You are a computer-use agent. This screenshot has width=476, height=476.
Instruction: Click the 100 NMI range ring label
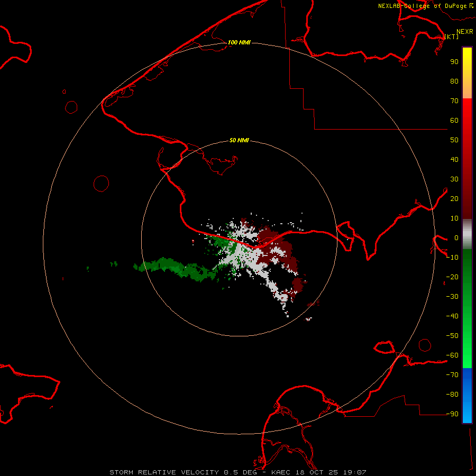(x=239, y=42)
